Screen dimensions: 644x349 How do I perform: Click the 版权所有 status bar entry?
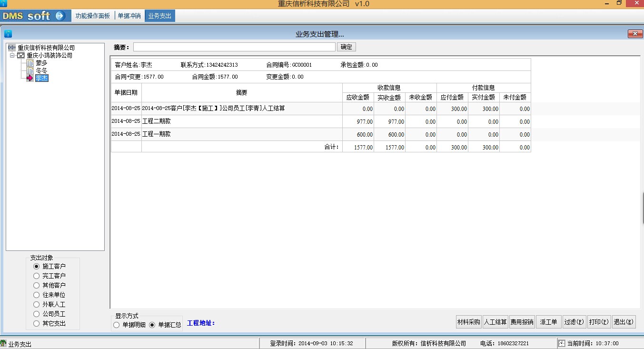tap(429, 343)
